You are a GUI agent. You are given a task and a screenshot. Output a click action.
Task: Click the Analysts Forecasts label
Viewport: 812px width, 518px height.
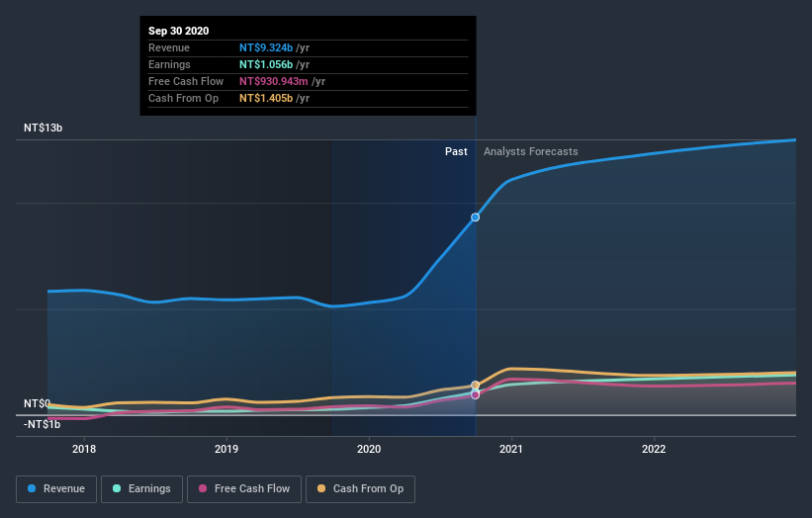tap(531, 151)
